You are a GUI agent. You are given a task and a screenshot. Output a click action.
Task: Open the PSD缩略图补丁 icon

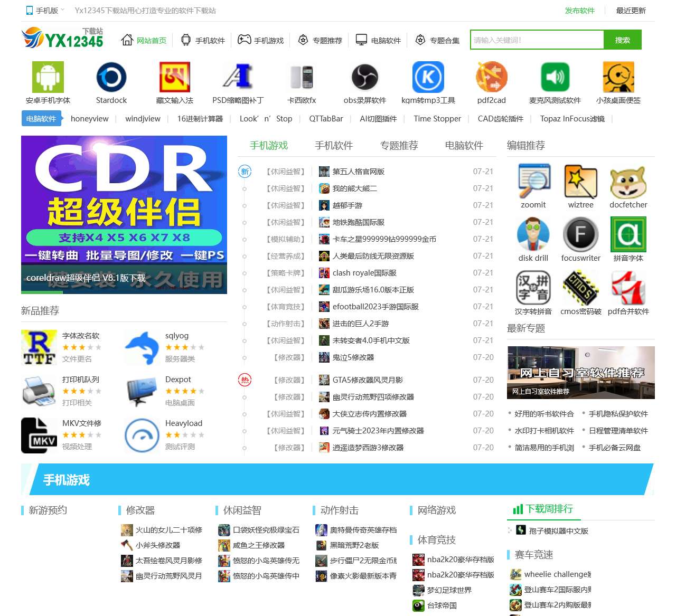(238, 77)
